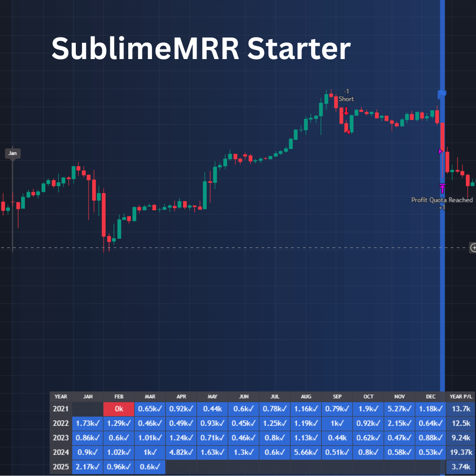Click the 1.25k cell for 2022 JUL
The height and width of the screenshot is (476, 476).
pyautogui.click(x=275, y=423)
